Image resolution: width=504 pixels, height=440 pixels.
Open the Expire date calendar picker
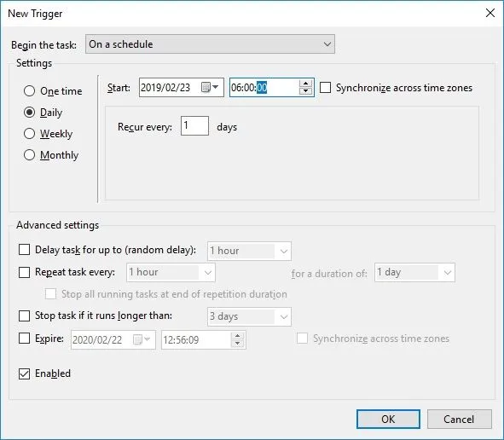142,339
